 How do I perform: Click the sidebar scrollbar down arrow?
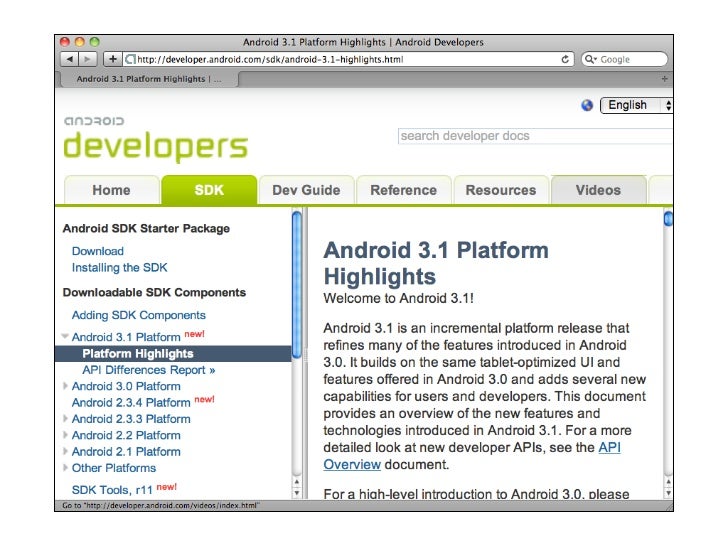coord(297,493)
